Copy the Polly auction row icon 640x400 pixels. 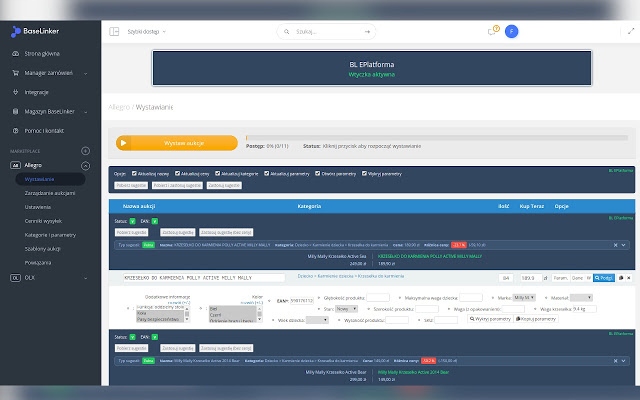click(x=621, y=278)
